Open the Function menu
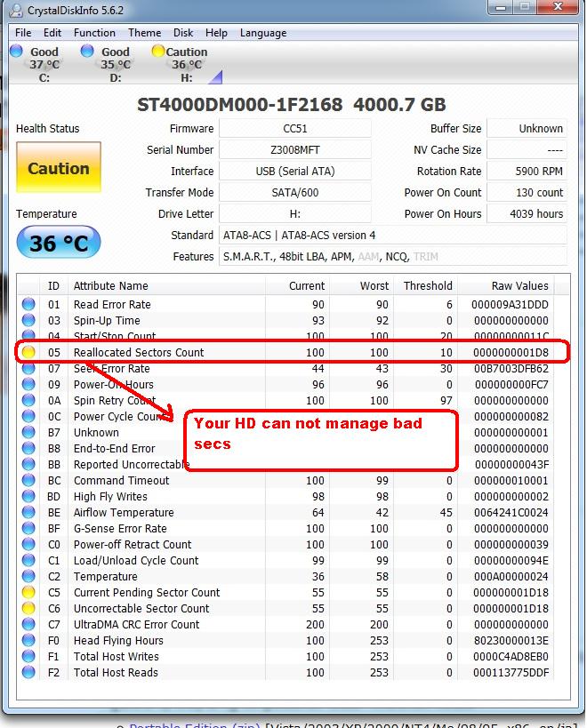The image size is (587, 728). [x=94, y=33]
